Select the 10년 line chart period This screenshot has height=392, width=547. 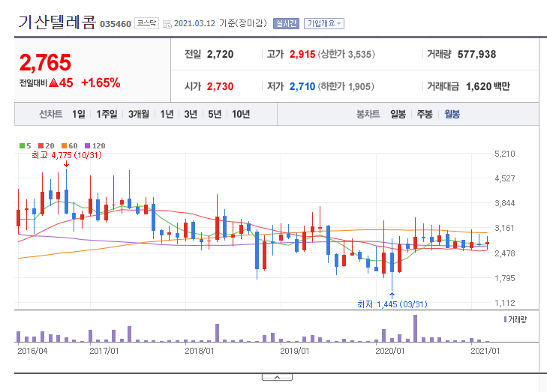(x=241, y=114)
